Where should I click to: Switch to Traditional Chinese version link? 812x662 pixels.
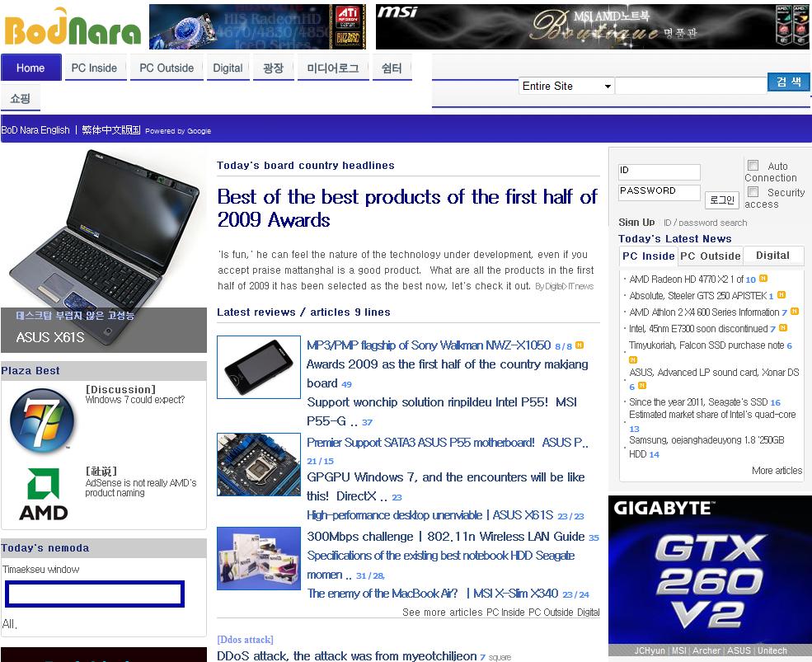(x=110, y=130)
